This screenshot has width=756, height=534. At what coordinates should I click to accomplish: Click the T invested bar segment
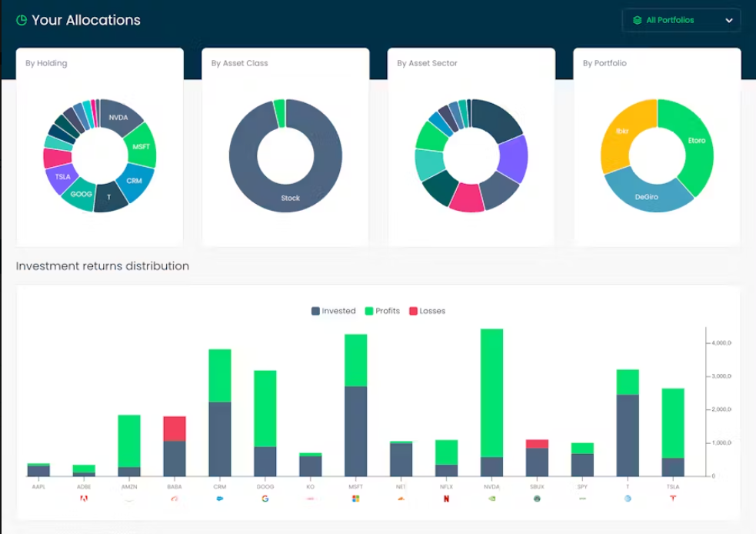point(628,436)
